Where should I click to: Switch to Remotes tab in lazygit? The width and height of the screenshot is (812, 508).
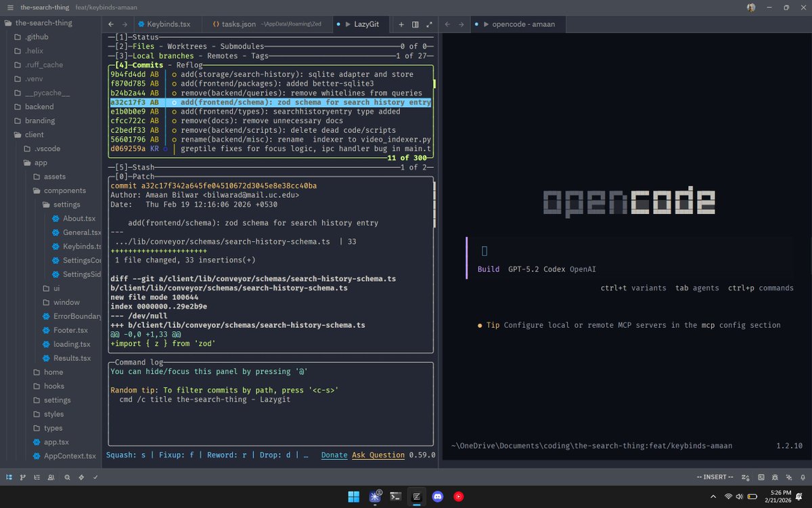[222, 56]
